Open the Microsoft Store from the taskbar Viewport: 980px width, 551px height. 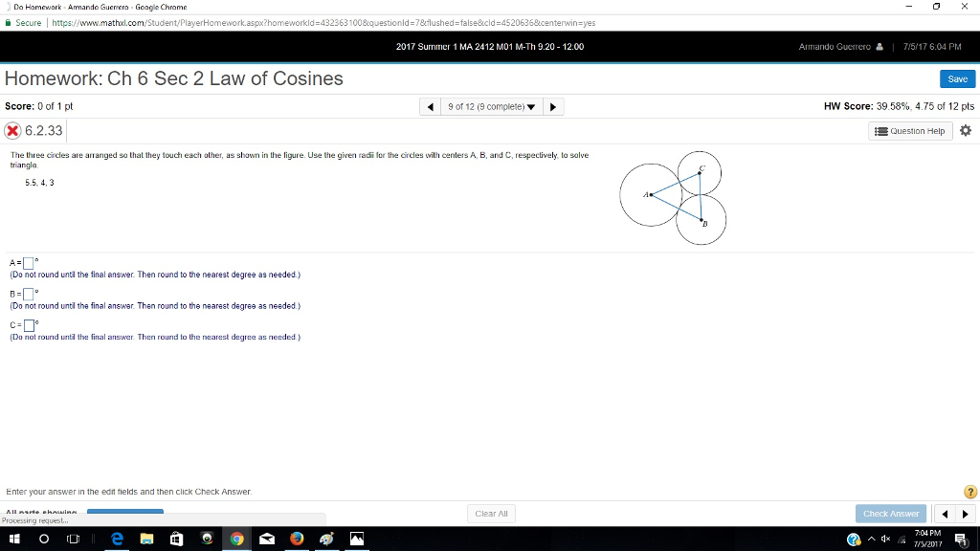(176, 539)
